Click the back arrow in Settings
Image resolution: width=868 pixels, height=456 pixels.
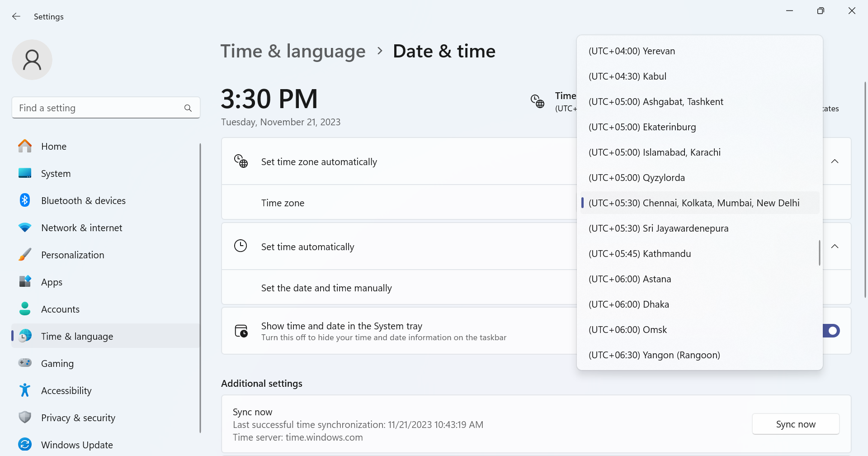(x=16, y=17)
